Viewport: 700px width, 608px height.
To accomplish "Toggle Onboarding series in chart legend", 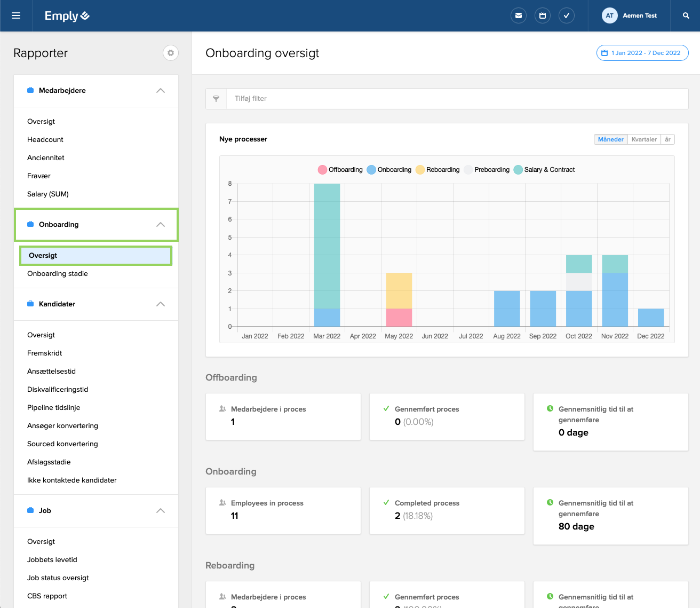I will coord(389,170).
